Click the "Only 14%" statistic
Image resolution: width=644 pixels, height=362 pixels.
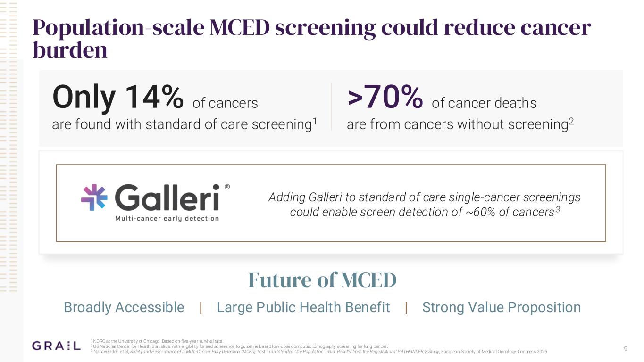(x=117, y=97)
